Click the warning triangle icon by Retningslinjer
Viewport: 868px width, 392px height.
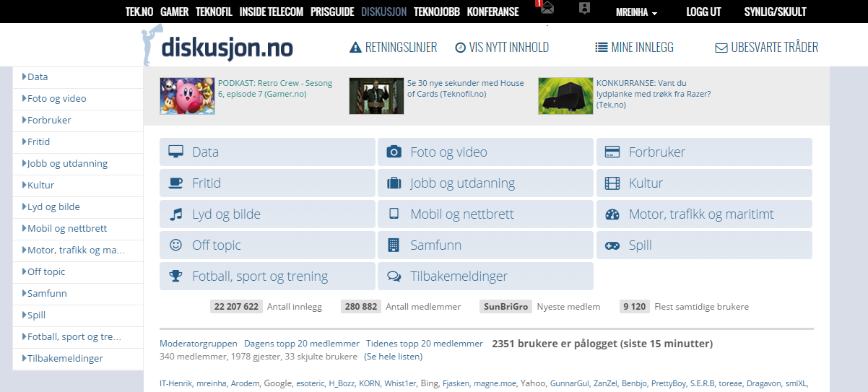355,48
